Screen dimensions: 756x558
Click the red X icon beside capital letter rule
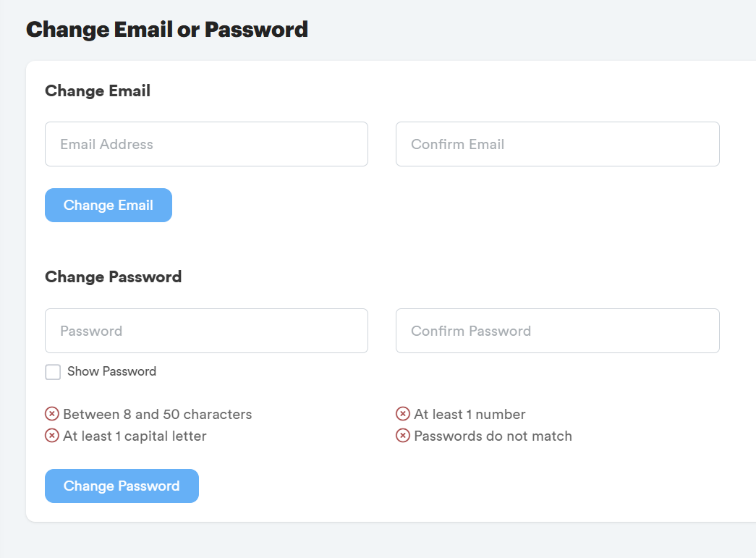pos(52,436)
